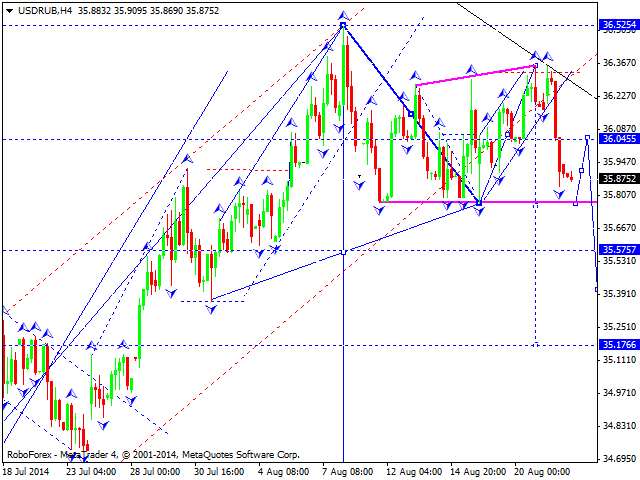Click the 35.8070 price scale value
Screen dimensions: 640x480
tap(620, 194)
